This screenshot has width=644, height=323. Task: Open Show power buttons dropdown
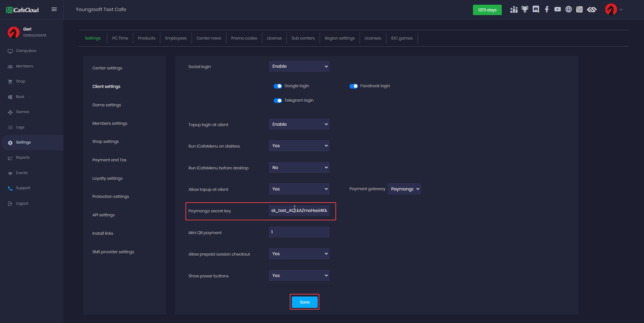click(x=299, y=276)
